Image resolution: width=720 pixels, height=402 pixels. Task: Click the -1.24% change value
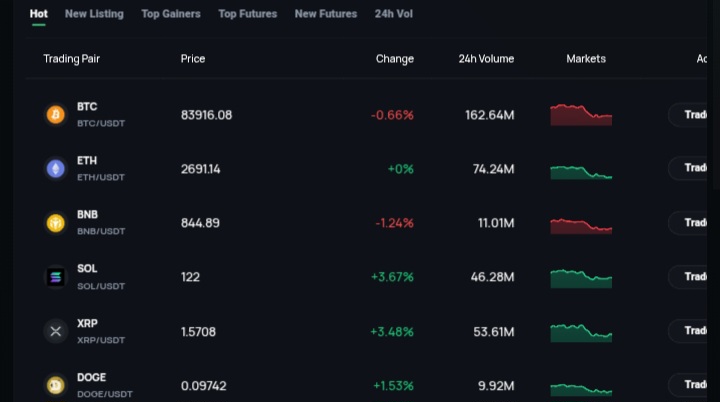coord(394,223)
